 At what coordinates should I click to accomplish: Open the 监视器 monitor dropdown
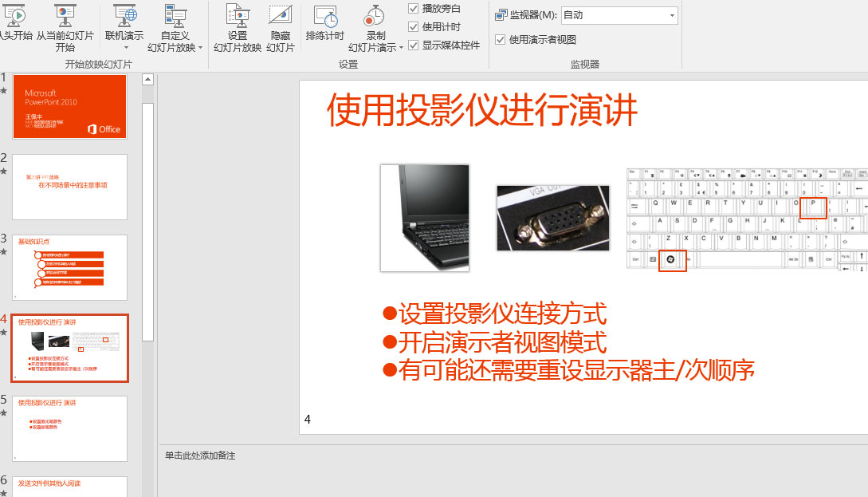tap(672, 15)
